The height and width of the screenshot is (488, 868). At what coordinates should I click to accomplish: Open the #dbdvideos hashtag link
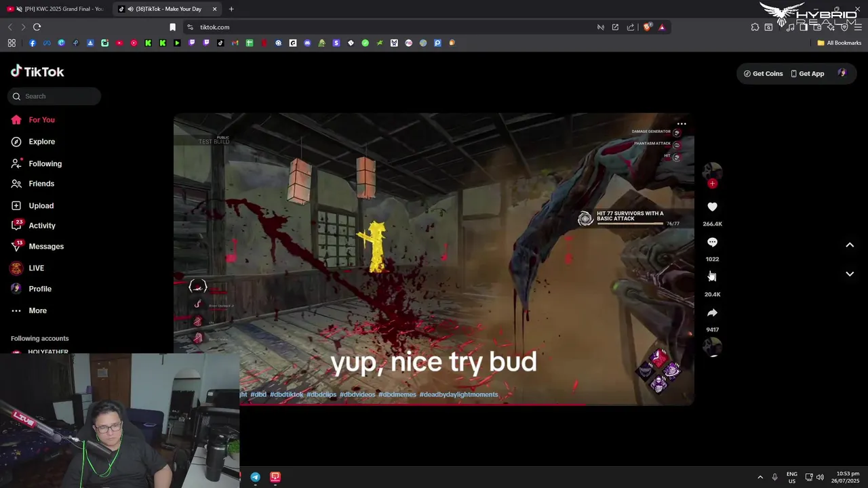click(357, 394)
